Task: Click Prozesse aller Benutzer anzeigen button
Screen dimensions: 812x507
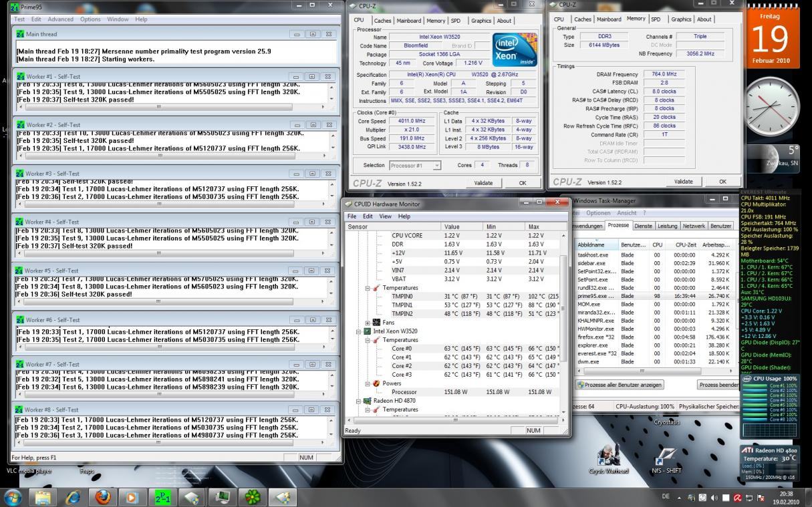Action: (619, 385)
